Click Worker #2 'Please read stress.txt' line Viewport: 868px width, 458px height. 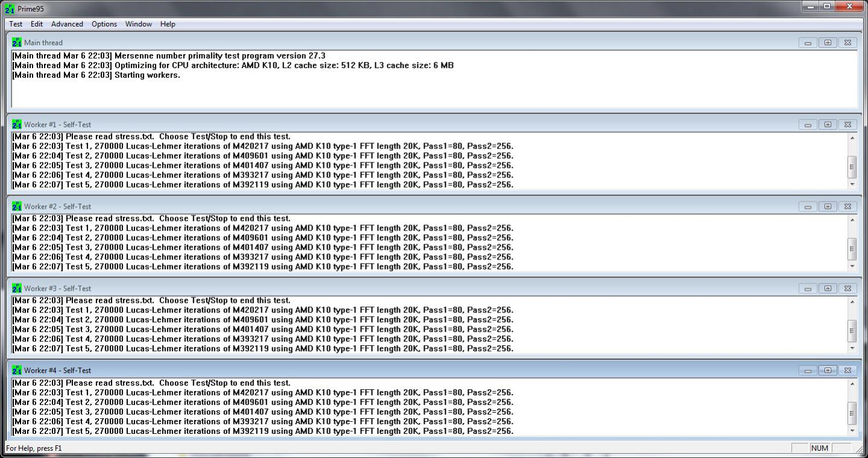click(151, 218)
